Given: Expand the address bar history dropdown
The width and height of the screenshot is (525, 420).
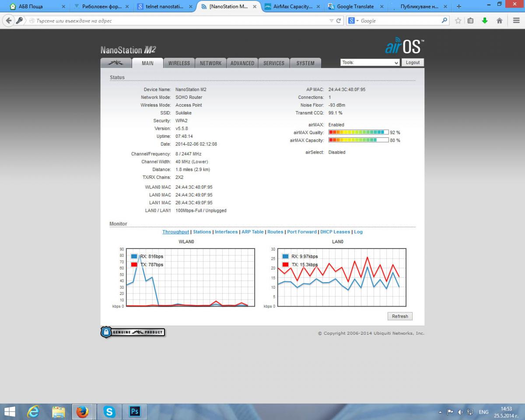Looking at the screenshot, I should [x=331, y=21].
